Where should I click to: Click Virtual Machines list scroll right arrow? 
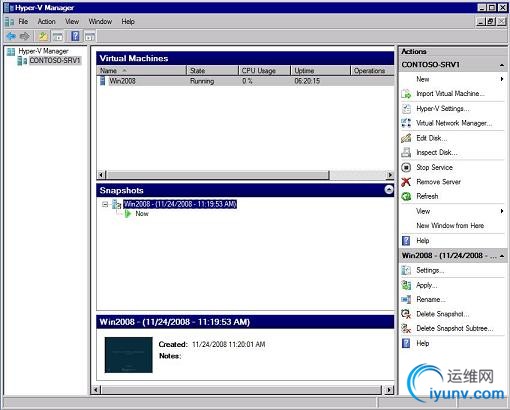point(389,175)
